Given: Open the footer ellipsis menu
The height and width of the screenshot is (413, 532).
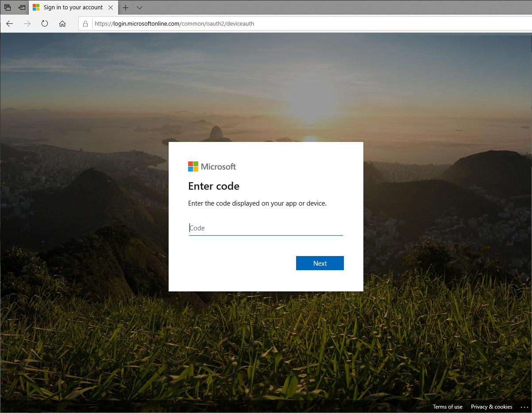Looking at the screenshot, I should 524,407.
